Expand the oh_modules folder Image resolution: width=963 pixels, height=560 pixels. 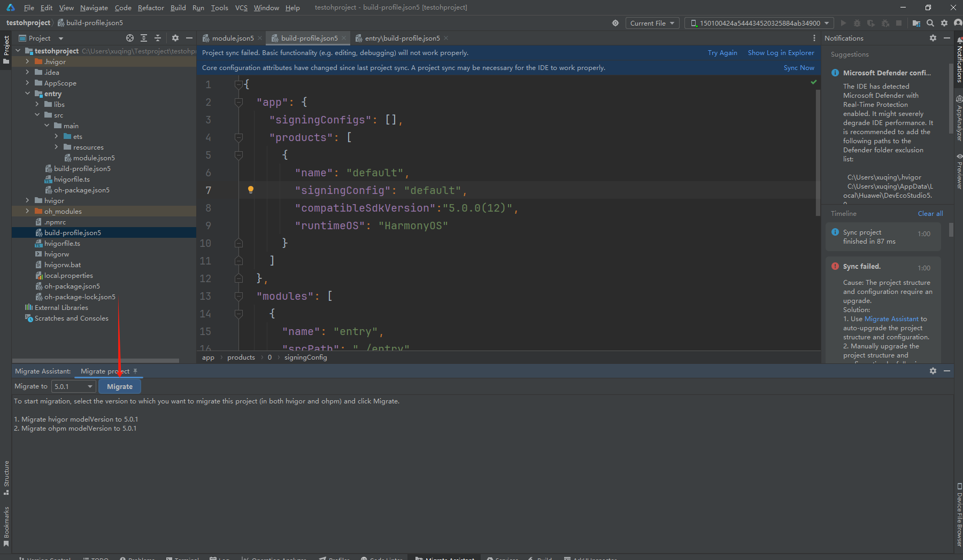point(27,211)
